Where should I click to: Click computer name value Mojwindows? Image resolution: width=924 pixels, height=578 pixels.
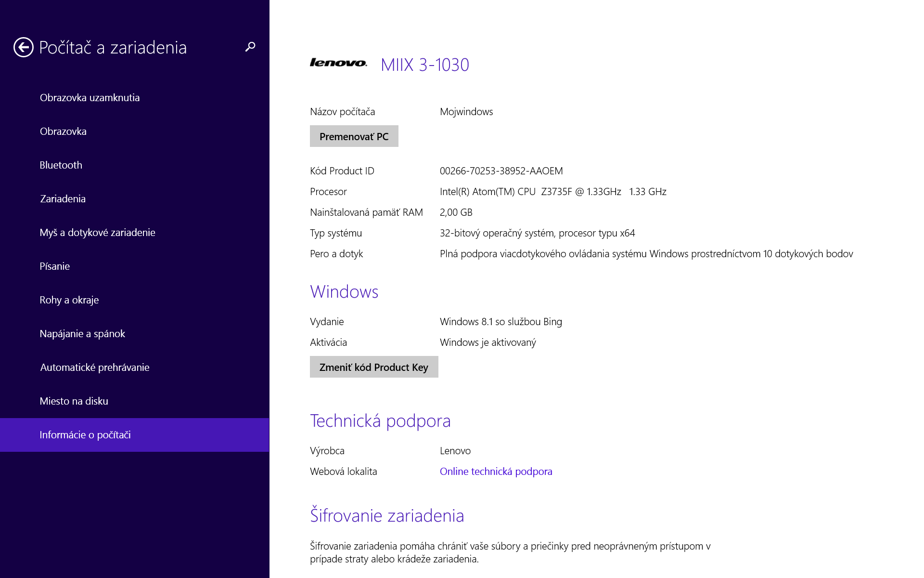point(466,112)
